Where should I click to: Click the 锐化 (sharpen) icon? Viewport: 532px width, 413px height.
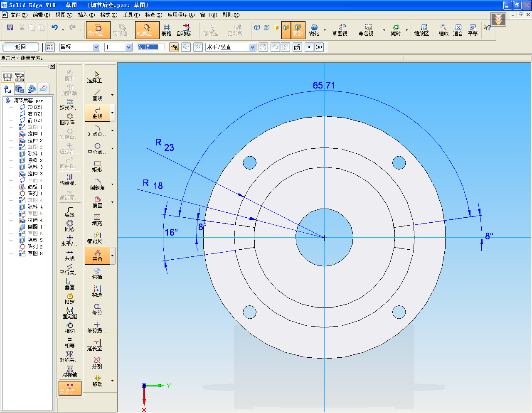314,30
